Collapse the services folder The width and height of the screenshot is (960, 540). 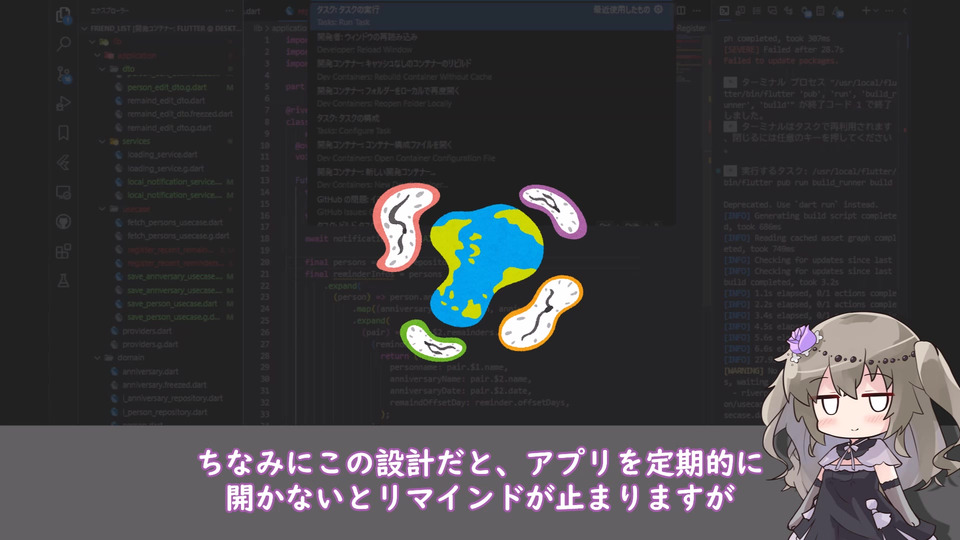102,141
